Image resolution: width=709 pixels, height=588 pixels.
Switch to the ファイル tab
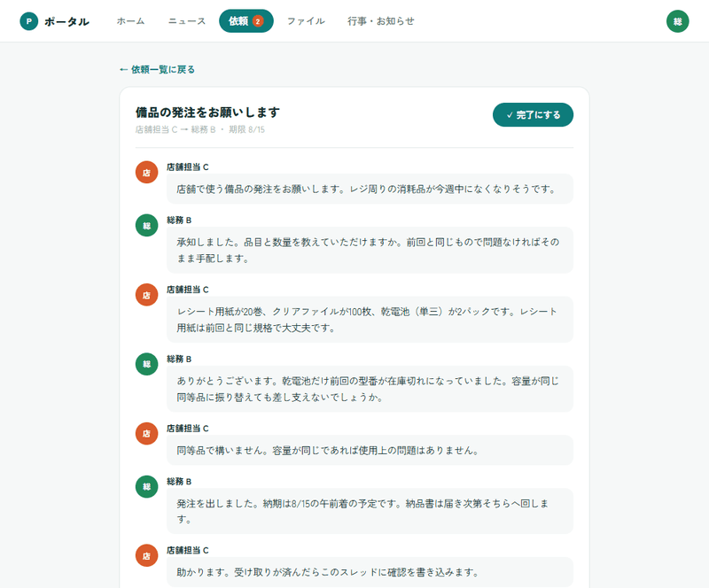[x=306, y=21]
